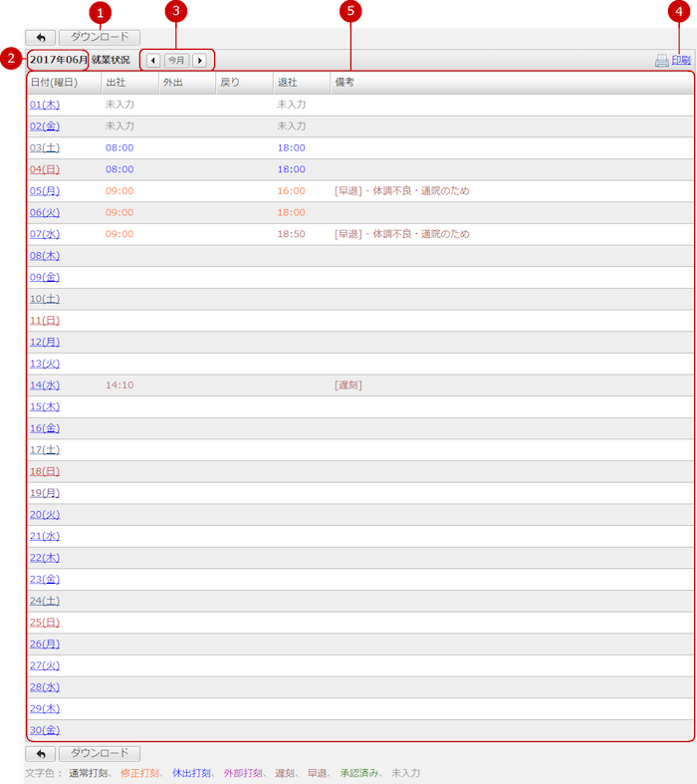
Task: Open the 07(水) date link
Action: (45, 234)
